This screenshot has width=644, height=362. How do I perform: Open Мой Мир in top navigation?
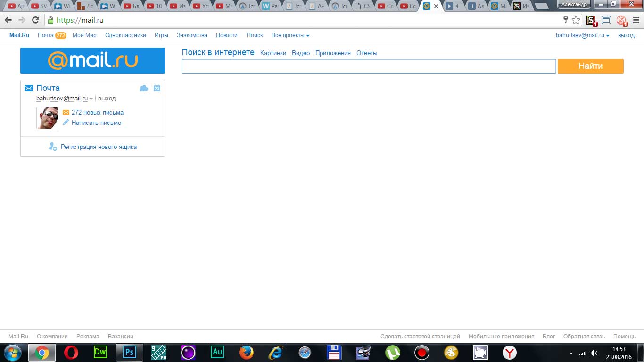tap(84, 35)
